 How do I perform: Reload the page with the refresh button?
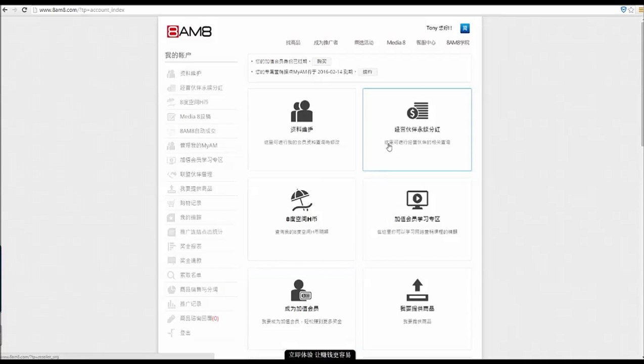click(x=24, y=10)
